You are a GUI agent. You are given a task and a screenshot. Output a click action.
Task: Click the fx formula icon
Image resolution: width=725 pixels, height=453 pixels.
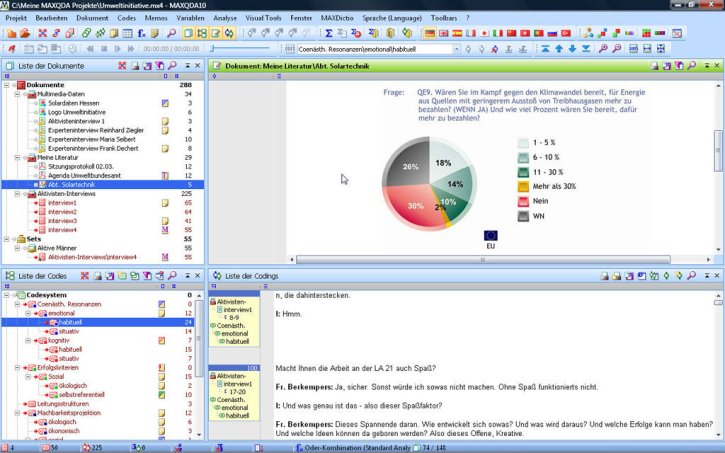point(141,33)
